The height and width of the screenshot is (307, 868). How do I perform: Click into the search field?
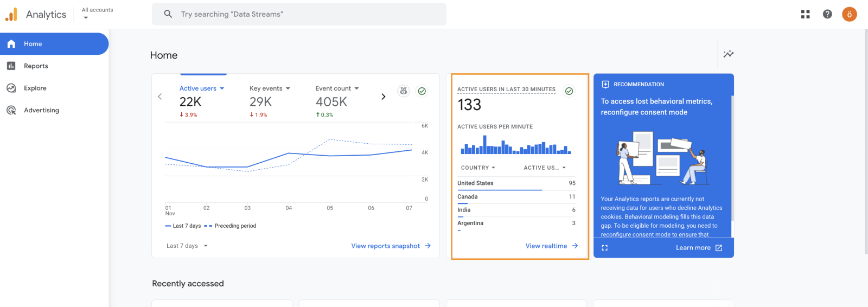(x=299, y=14)
